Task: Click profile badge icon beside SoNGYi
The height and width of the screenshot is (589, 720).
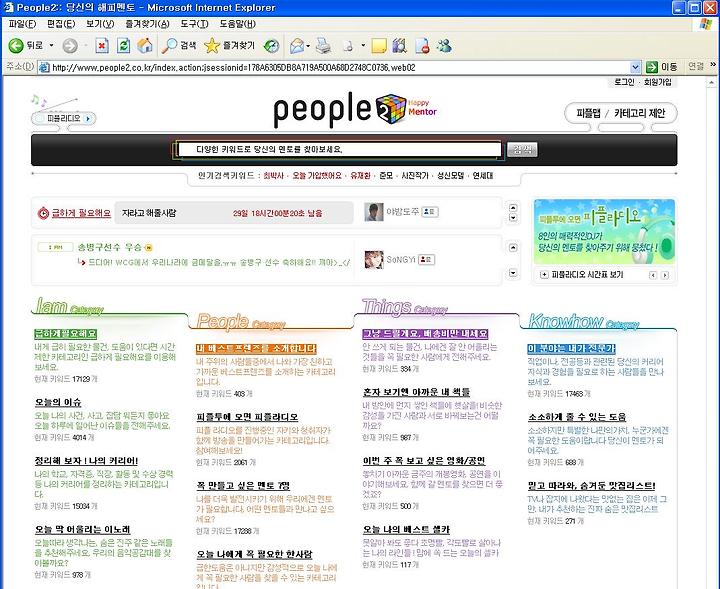Action: 427,259
